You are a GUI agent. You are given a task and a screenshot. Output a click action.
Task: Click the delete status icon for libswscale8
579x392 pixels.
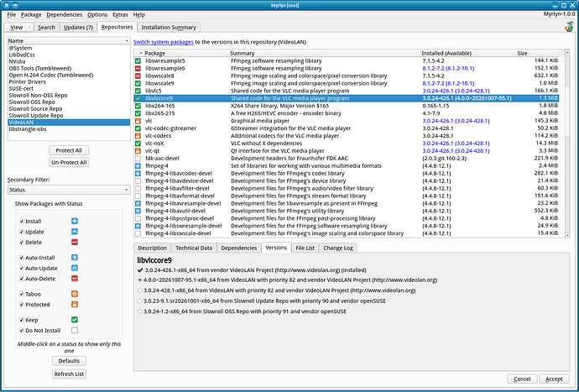click(x=138, y=76)
